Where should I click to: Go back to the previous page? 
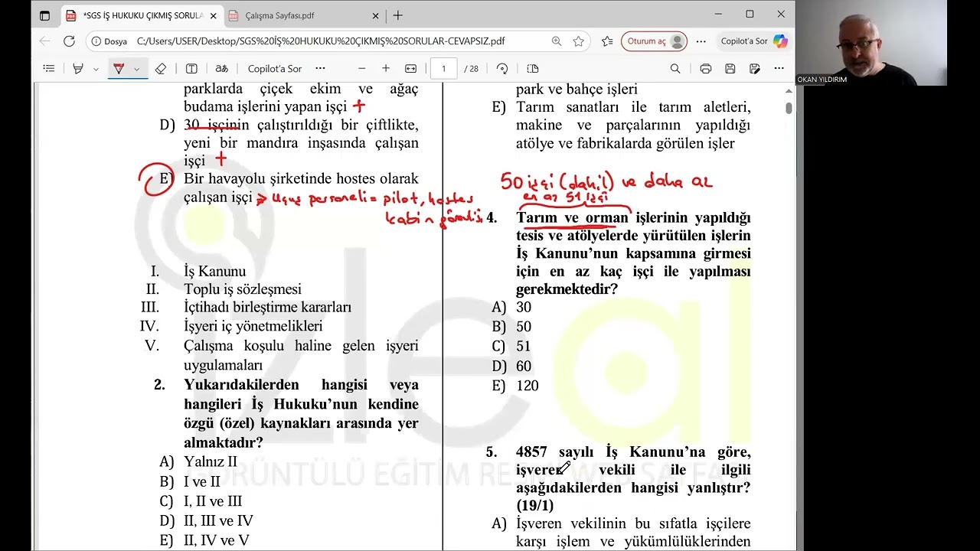tap(44, 41)
